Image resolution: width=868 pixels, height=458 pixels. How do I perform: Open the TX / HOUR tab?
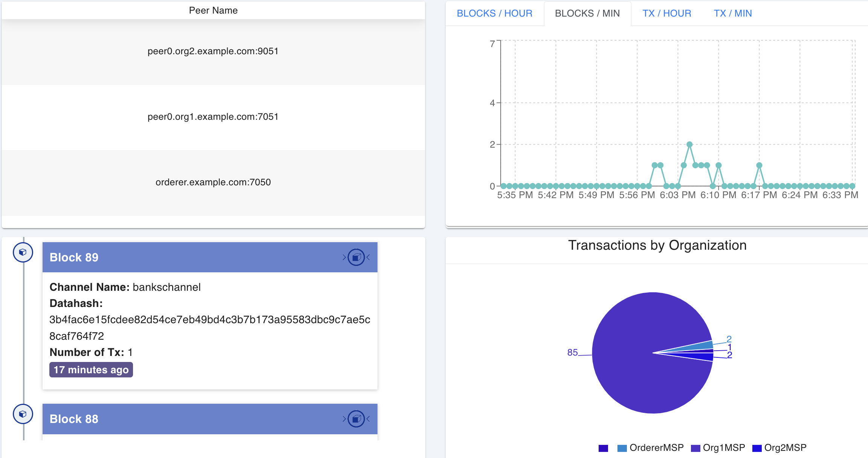pos(666,14)
